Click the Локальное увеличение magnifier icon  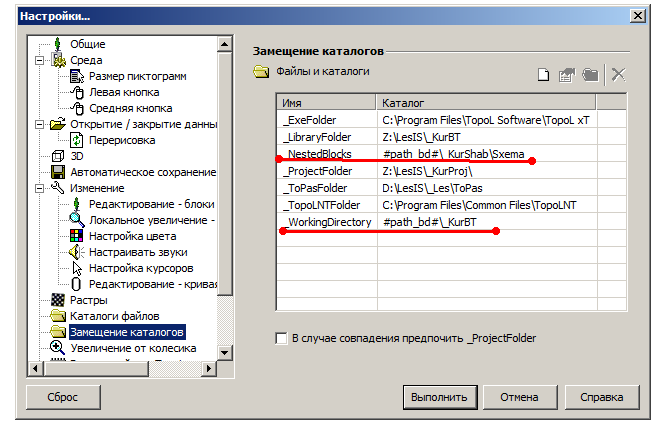pos(77,220)
